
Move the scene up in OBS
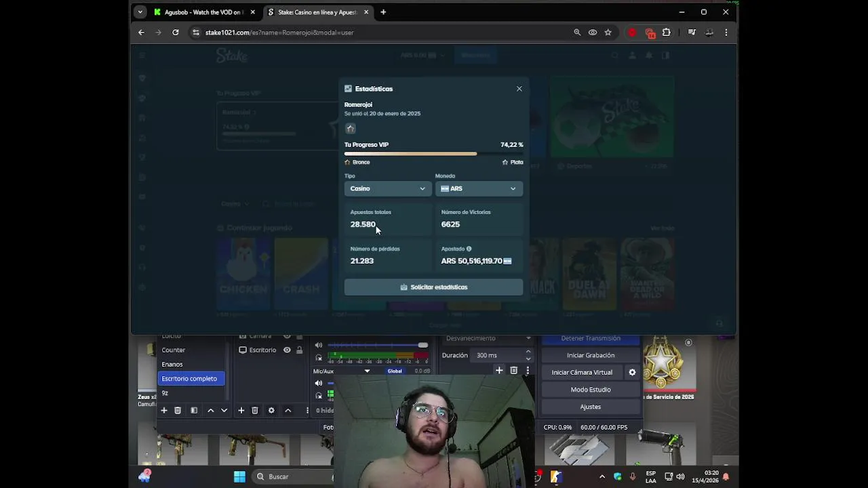coord(210,411)
